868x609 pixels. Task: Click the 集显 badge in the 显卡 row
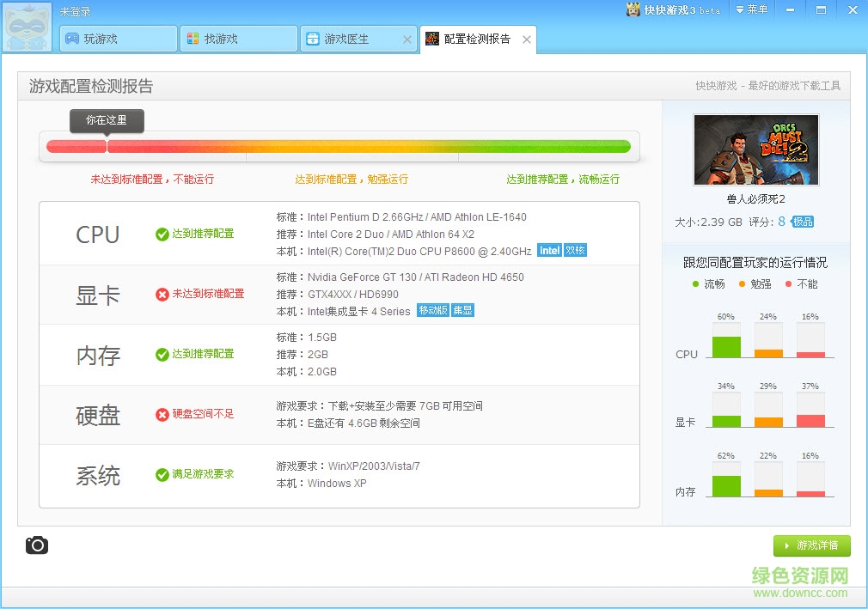[x=462, y=310]
